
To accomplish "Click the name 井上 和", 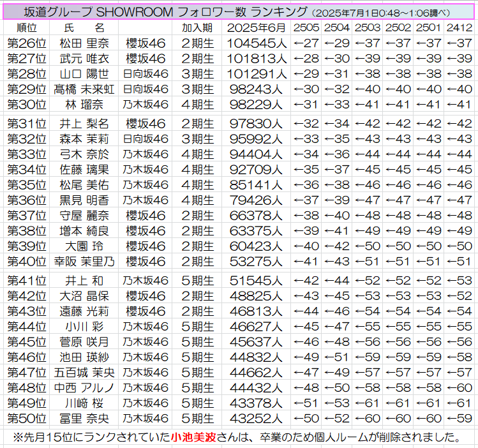I will point(84,280).
